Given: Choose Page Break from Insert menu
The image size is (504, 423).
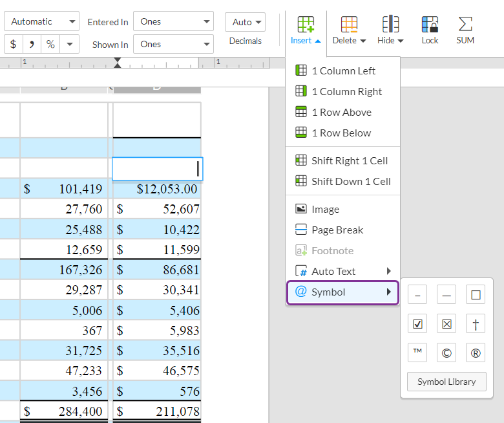Looking at the screenshot, I should point(337,230).
